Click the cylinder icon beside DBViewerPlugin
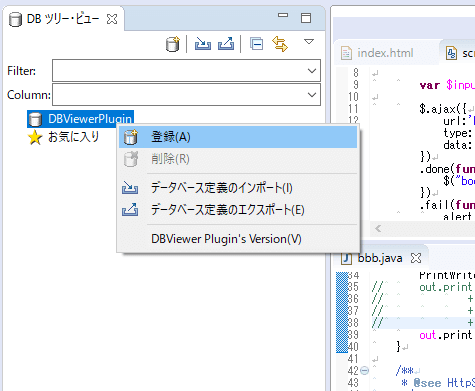 coord(35,119)
